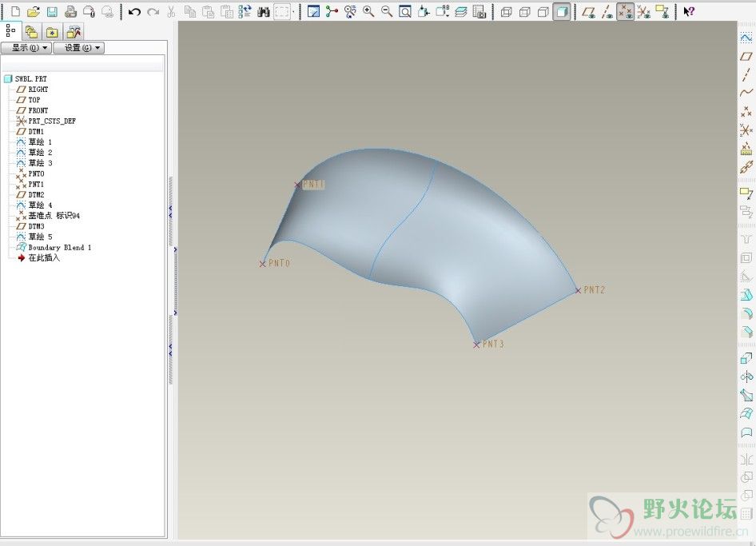Create a new file with the New icon
The width and height of the screenshot is (756, 546).
point(15,11)
